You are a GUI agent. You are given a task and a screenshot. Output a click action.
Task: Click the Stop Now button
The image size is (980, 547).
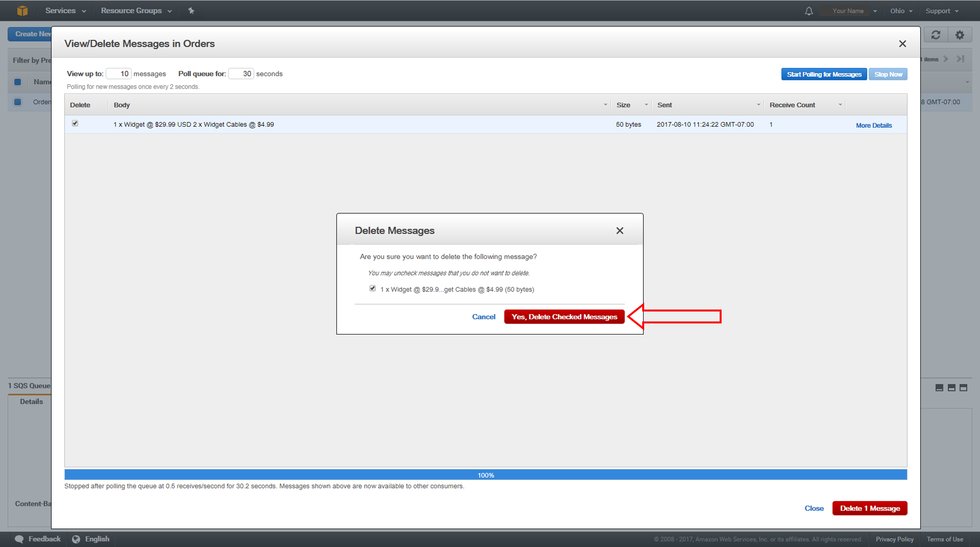[x=888, y=74]
